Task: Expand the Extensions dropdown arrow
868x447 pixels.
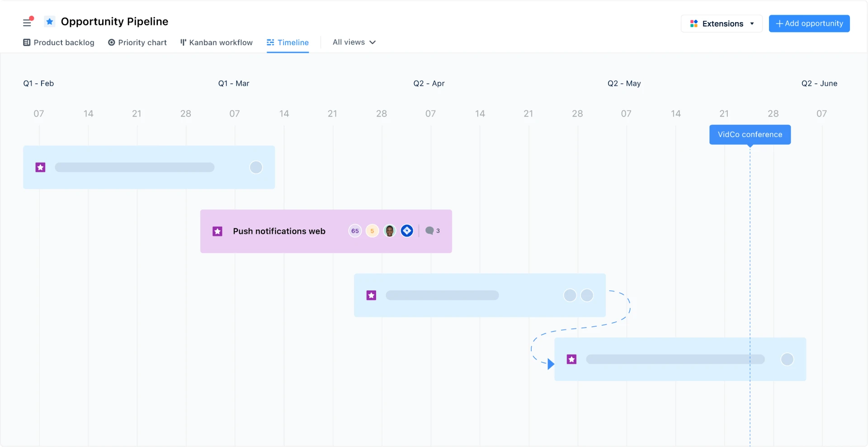Action: click(752, 24)
